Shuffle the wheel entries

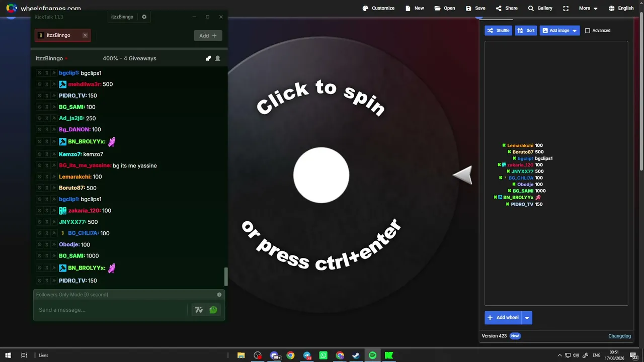498,31
